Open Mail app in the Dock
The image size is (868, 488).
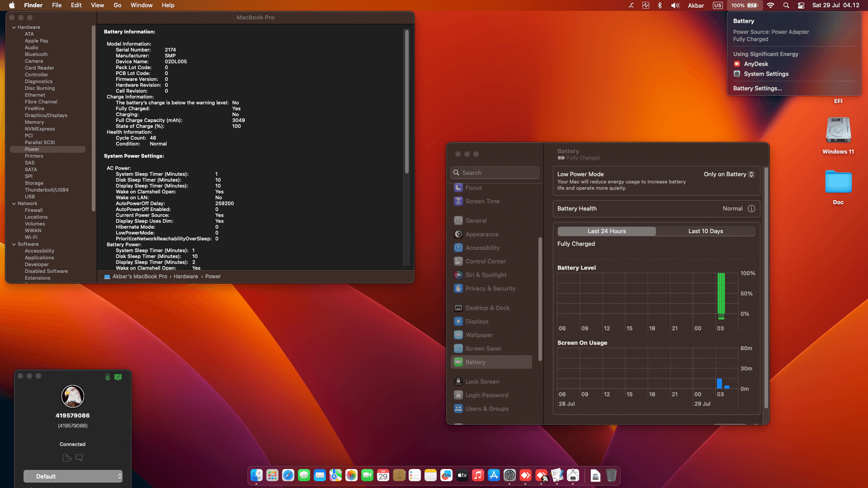320,475
